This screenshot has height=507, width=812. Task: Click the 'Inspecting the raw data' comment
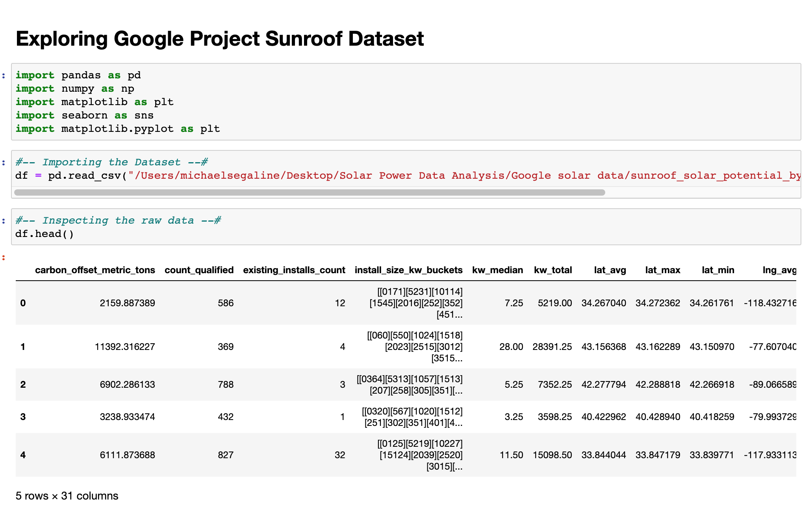(118, 220)
